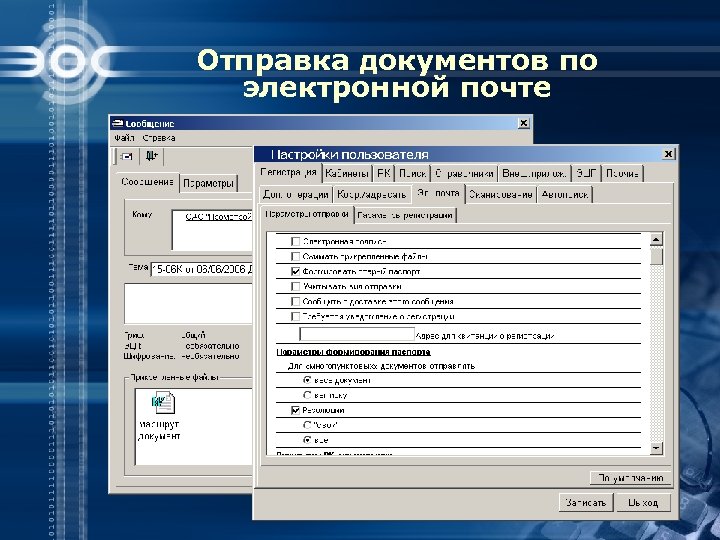Open the Кабинеты tab
The width and height of the screenshot is (720, 540).
point(347,174)
